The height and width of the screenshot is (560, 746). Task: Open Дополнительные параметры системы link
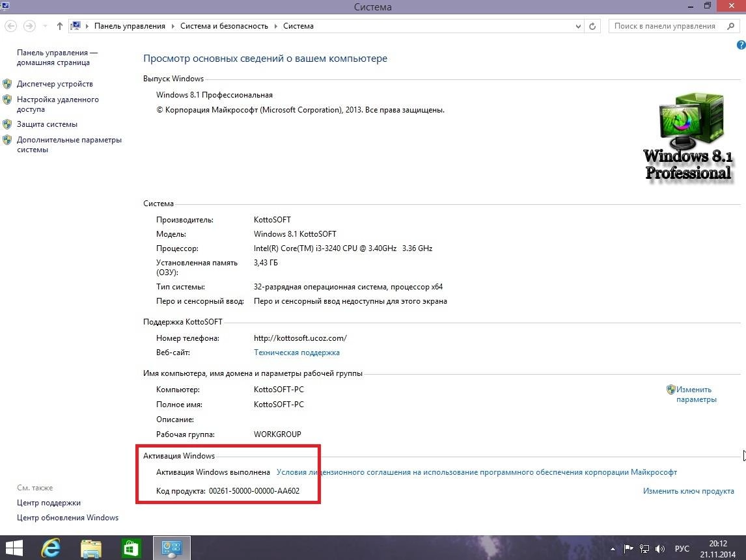tap(69, 144)
